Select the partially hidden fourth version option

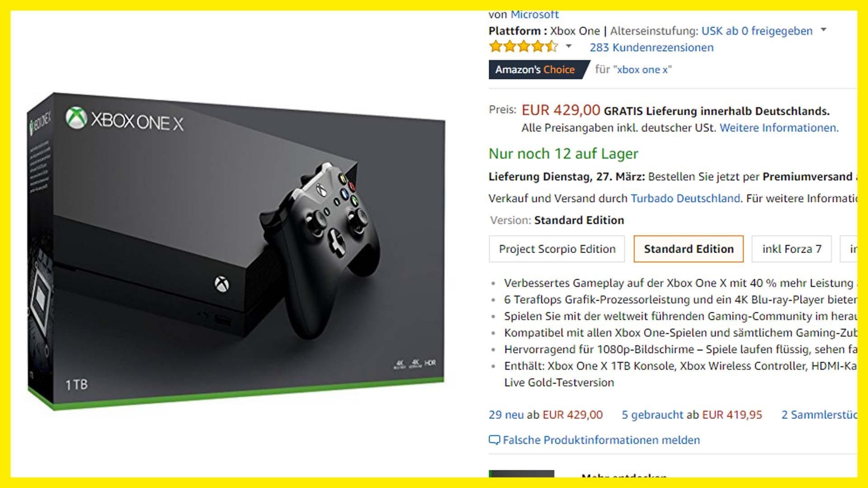pyautogui.click(x=849, y=249)
